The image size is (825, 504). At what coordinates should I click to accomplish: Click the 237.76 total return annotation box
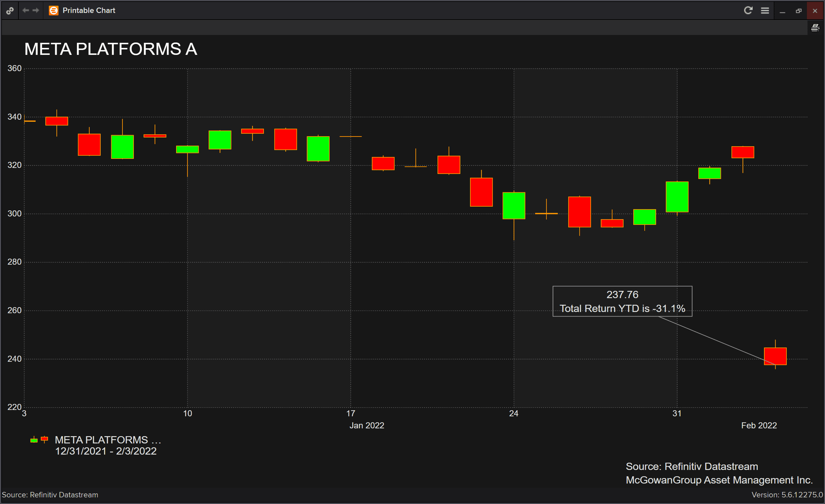[622, 301]
